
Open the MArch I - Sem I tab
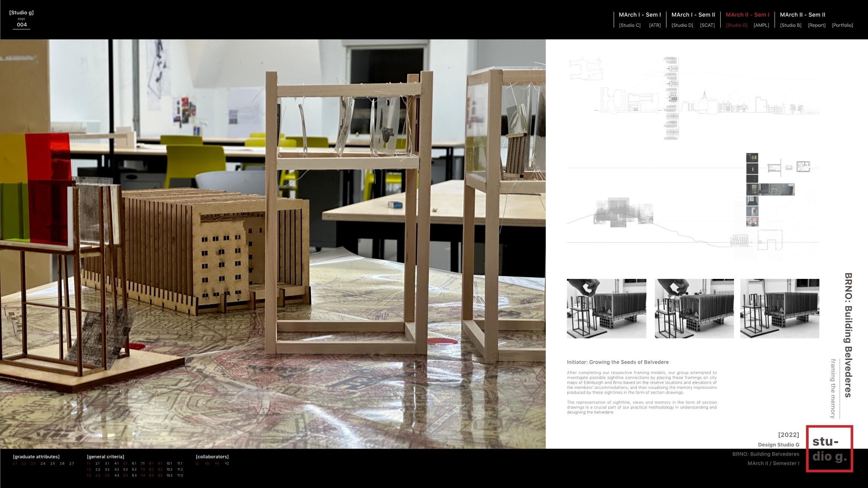point(640,15)
